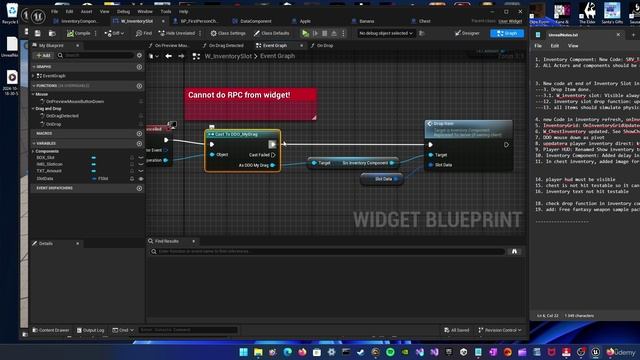640x360 pixels.
Task: Add a new function with plus icon
Action: tap(139, 86)
